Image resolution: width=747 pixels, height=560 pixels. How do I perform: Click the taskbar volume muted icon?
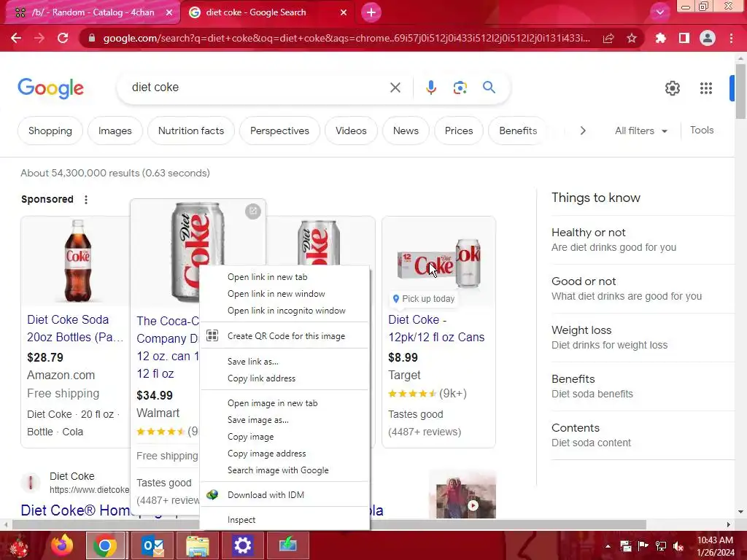point(678,546)
